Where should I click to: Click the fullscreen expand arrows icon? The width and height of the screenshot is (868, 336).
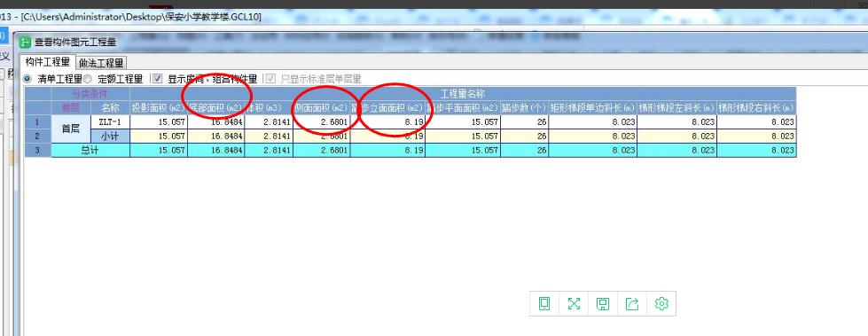coord(574,303)
